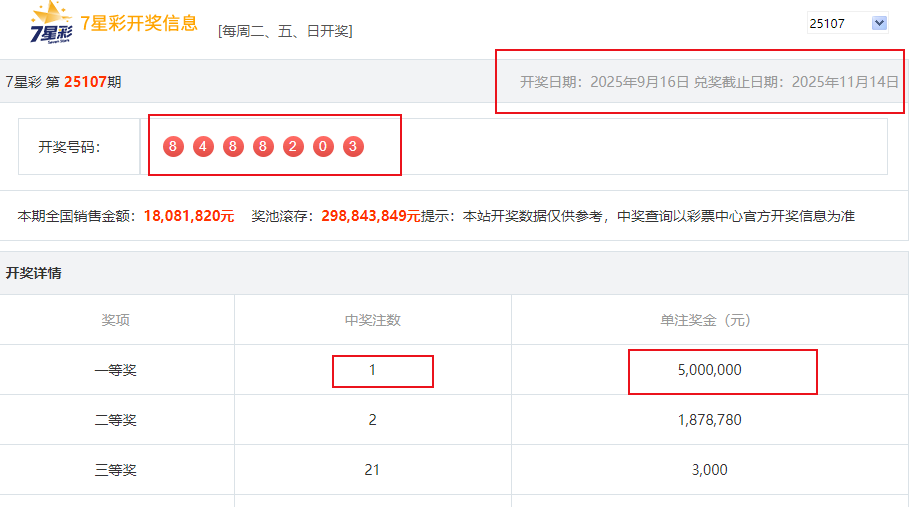Screen dimensions: 916x507
Task: Click the 298,843,849元 jackpot rollover amount
Action: coord(370,216)
